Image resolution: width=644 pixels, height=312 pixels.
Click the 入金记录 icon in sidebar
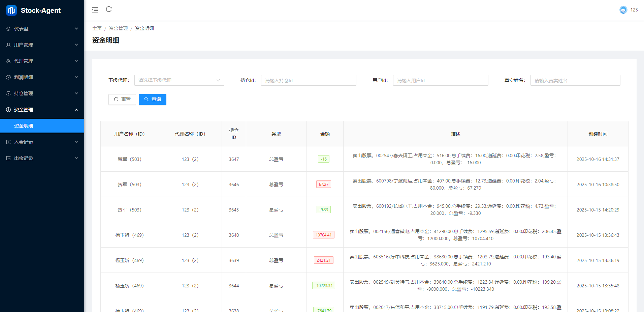[8, 142]
